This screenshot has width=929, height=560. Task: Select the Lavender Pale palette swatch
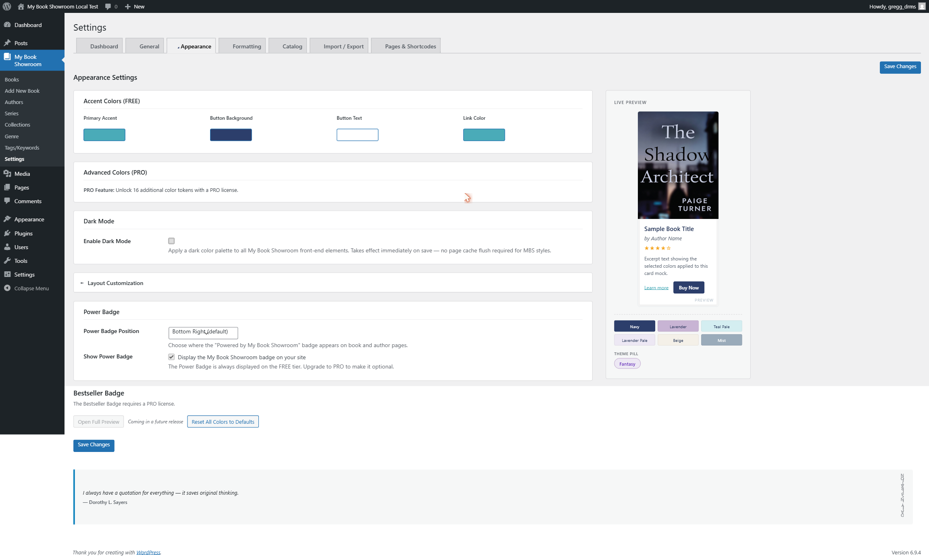[635, 340]
